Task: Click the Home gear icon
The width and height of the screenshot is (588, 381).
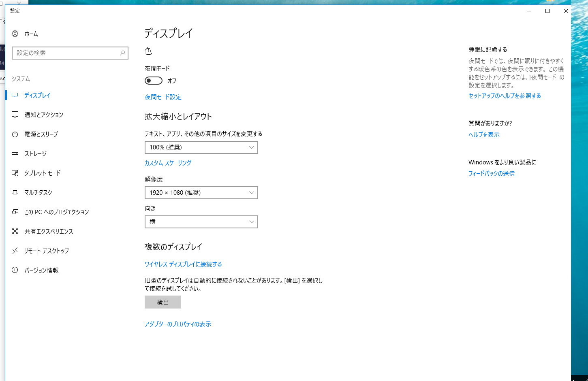Action: pos(15,34)
